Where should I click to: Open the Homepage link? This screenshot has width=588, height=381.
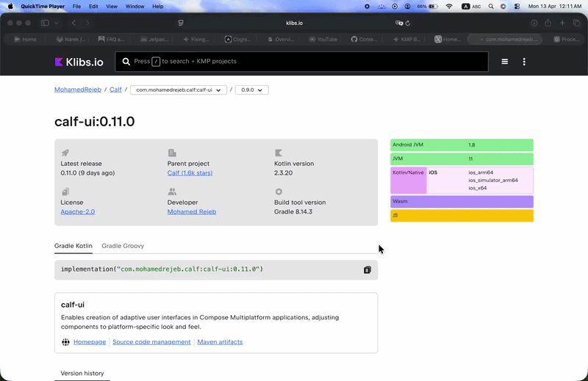[90, 341]
